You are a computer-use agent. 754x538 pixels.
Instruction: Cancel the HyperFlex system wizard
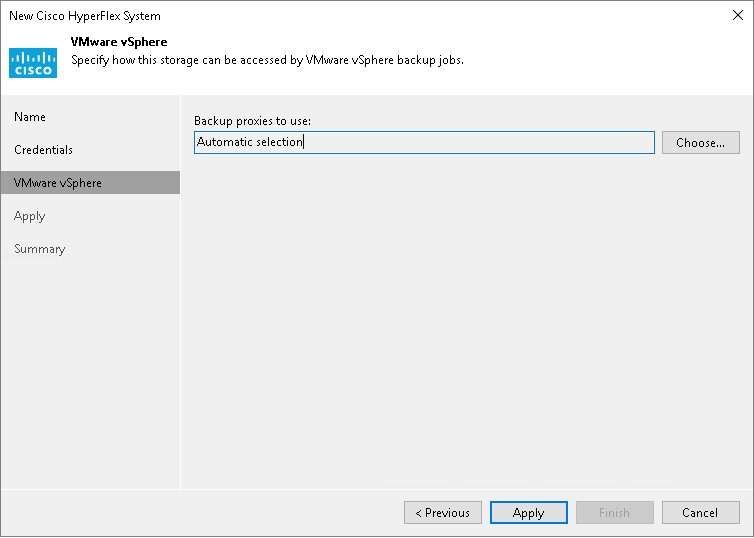click(x=701, y=513)
